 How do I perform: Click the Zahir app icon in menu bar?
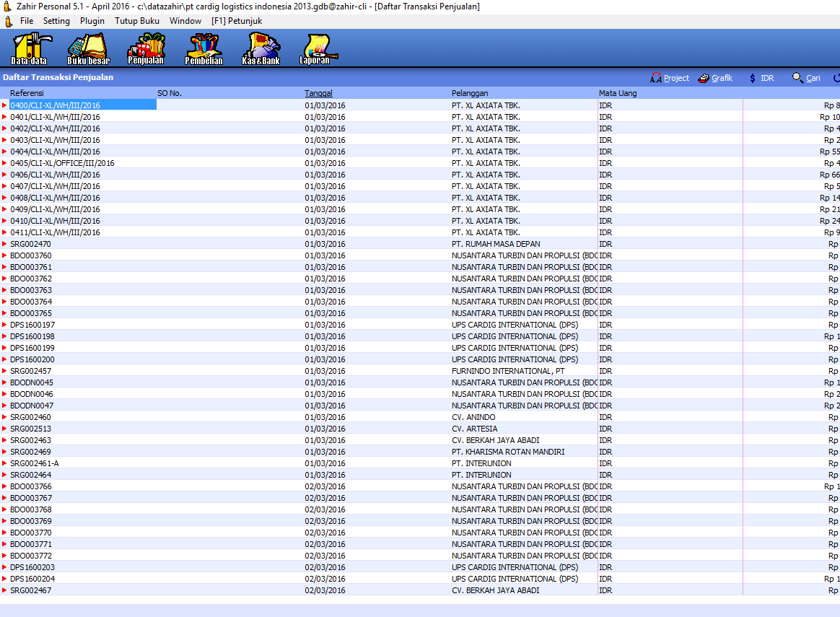(x=8, y=22)
